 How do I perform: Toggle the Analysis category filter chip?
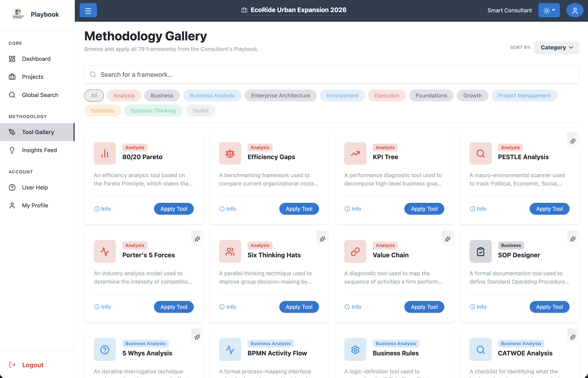(x=124, y=95)
